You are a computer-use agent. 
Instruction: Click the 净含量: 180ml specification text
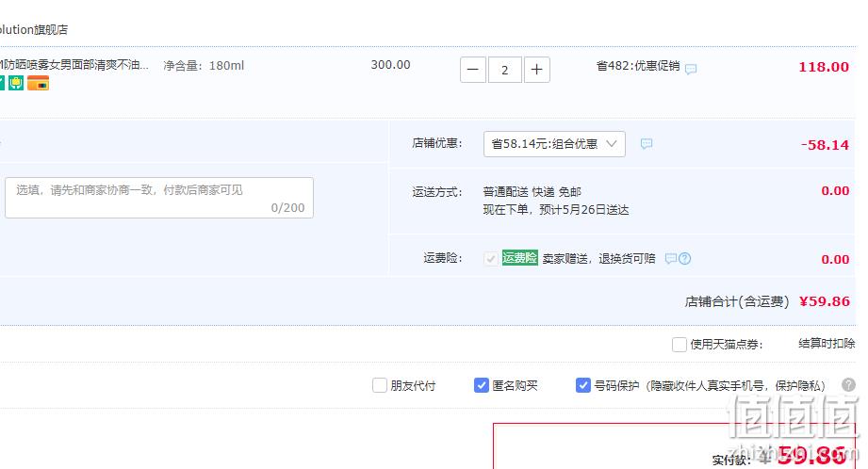tap(204, 66)
